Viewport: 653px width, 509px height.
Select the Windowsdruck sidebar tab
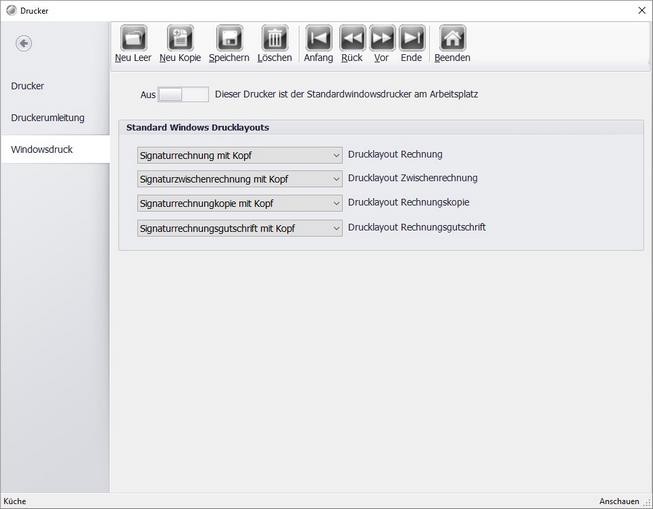(x=55, y=149)
